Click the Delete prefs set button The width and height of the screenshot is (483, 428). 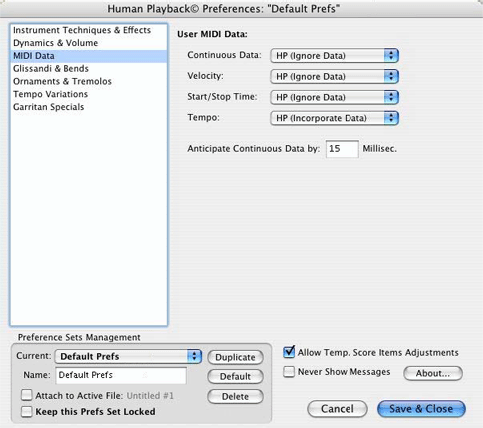tap(235, 396)
